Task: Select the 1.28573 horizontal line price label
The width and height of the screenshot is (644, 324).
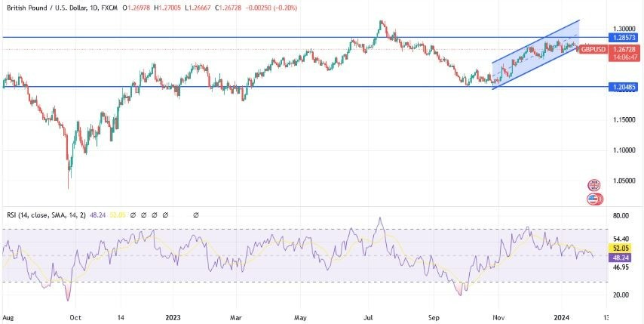Action: pyautogui.click(x=624, y=38)
